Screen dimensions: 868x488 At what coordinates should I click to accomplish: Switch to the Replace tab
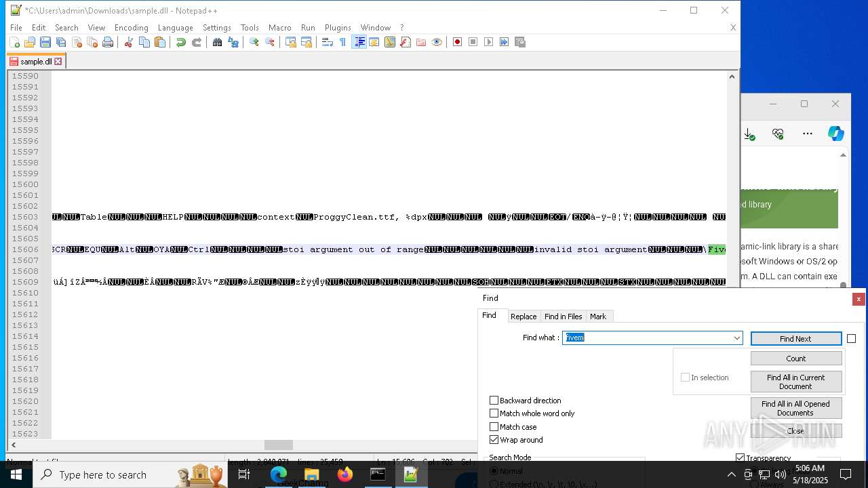tap(524, 317)
